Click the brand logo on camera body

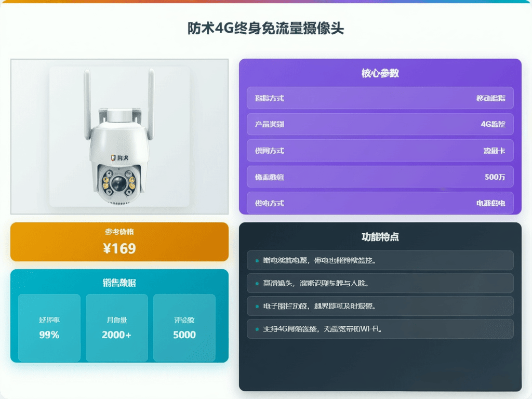pos(119,158)
